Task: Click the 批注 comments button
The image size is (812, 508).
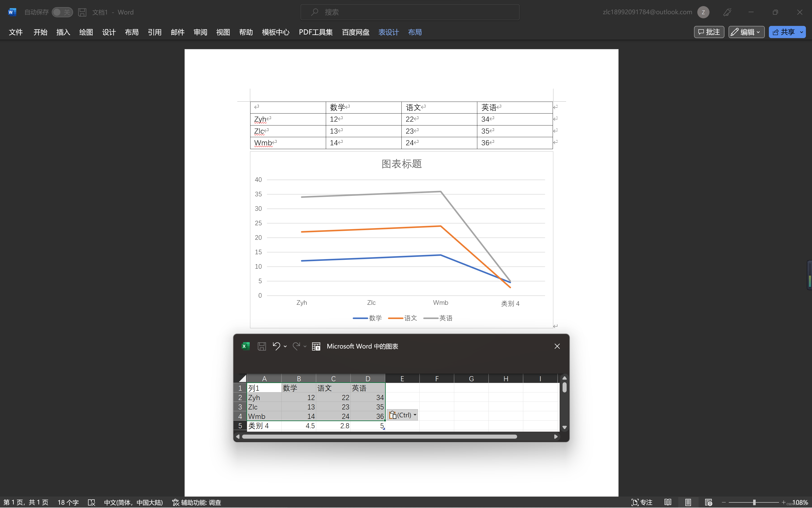Action: 709,32
